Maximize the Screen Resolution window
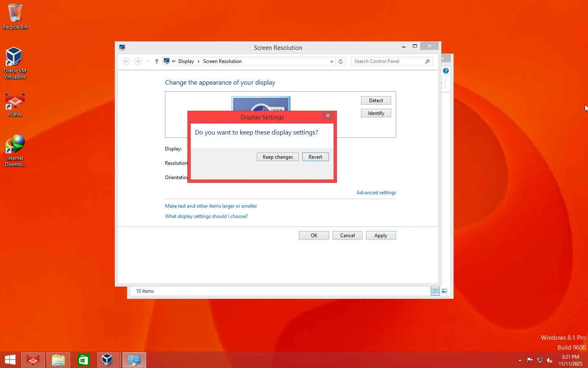 point(415,46)
